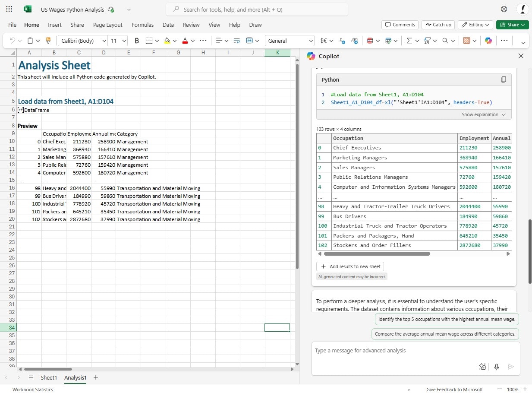
Task: Click increase decimal icon
Action: pos(355,41)
